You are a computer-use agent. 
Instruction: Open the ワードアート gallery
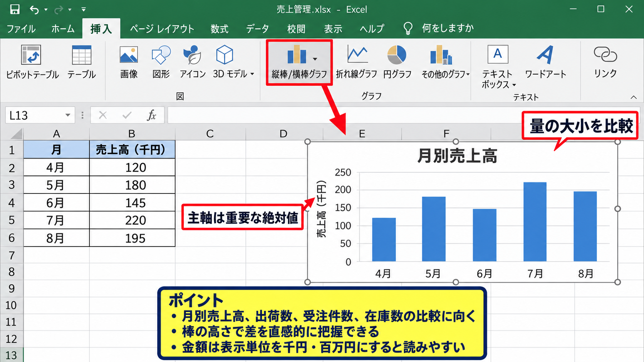tap(545, 62)
